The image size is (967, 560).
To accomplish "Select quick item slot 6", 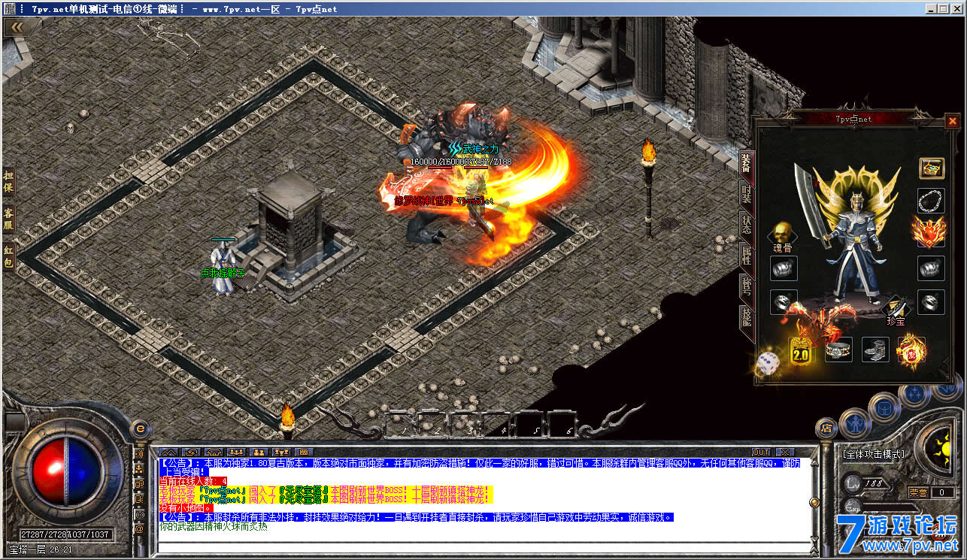I will 562,423.
